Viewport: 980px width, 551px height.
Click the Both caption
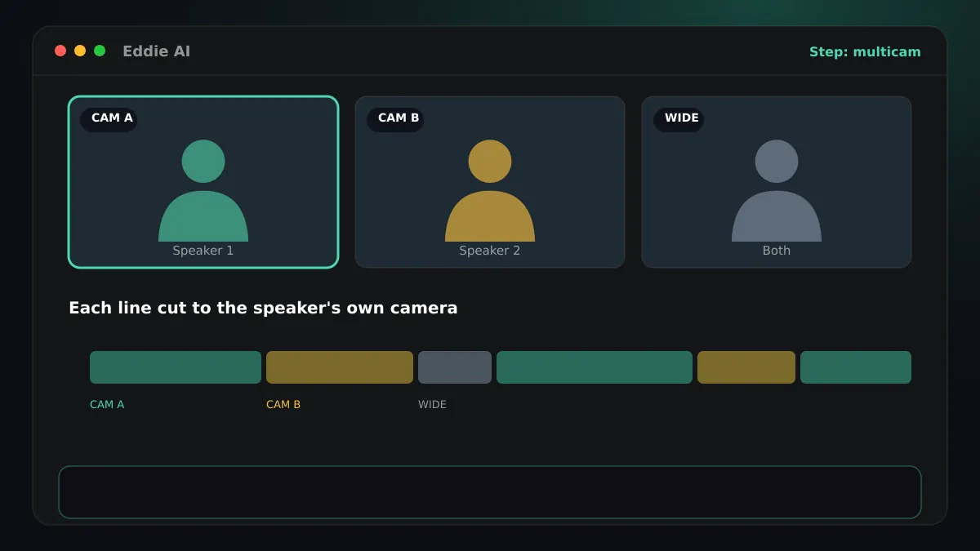[777, 251]
